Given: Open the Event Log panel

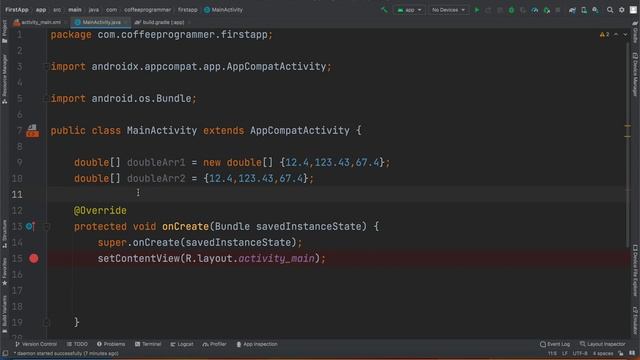Looking at the screenshot, I should (x=555, y=344).
